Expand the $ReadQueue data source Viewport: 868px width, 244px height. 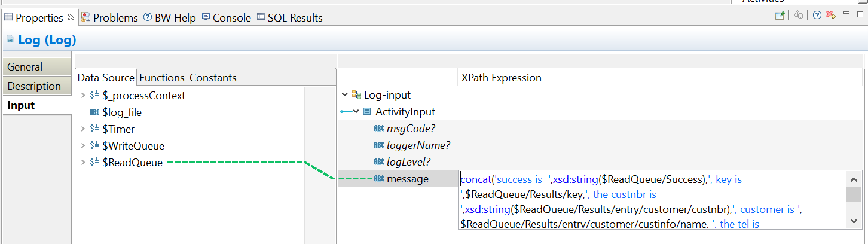pyautogui.click(x=83, y=163)
